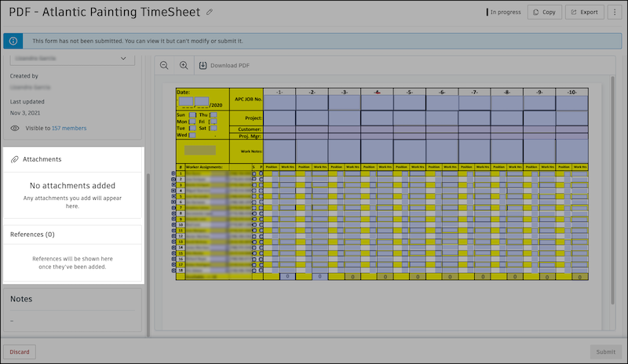Click the icon left of worker row 18
The image size is (628, 364).
click(x=173, y=271)
